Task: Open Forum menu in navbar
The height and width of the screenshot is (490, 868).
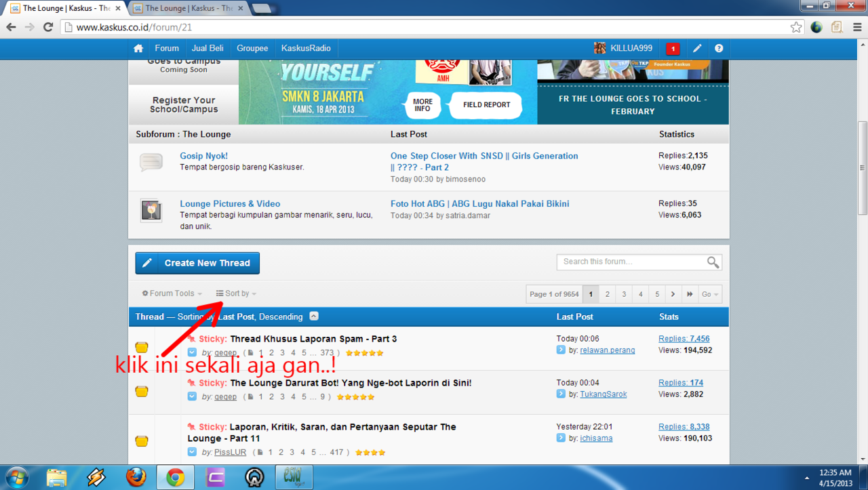Action: point(167,48)
